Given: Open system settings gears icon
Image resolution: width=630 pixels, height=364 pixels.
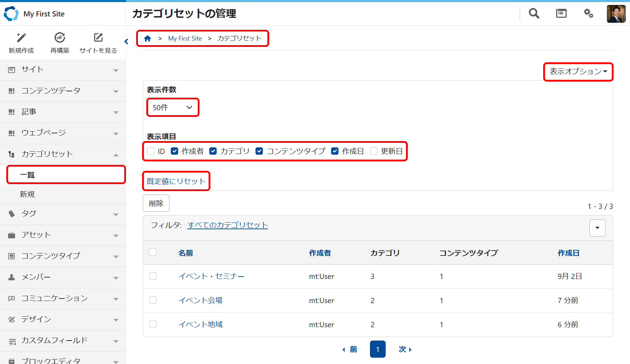Looking at the screenshot, I should (588, 14).
